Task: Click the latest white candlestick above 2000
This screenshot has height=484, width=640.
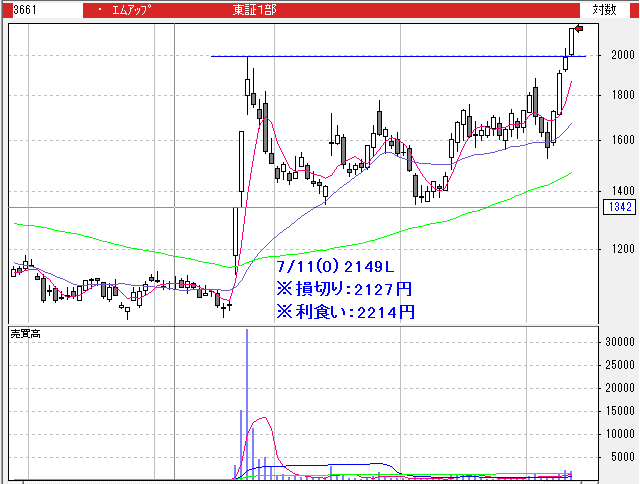Action: 573,40
